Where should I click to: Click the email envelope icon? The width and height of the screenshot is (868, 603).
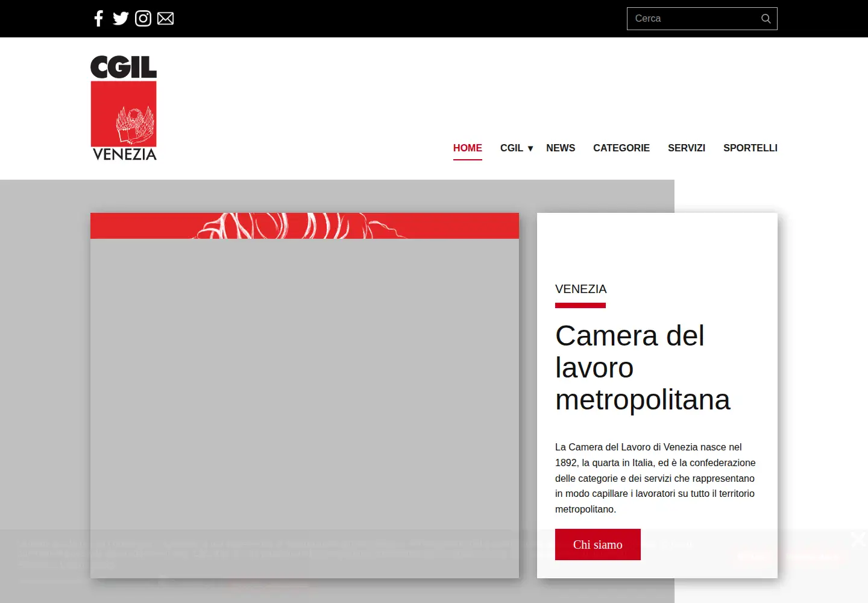(165, 19)
